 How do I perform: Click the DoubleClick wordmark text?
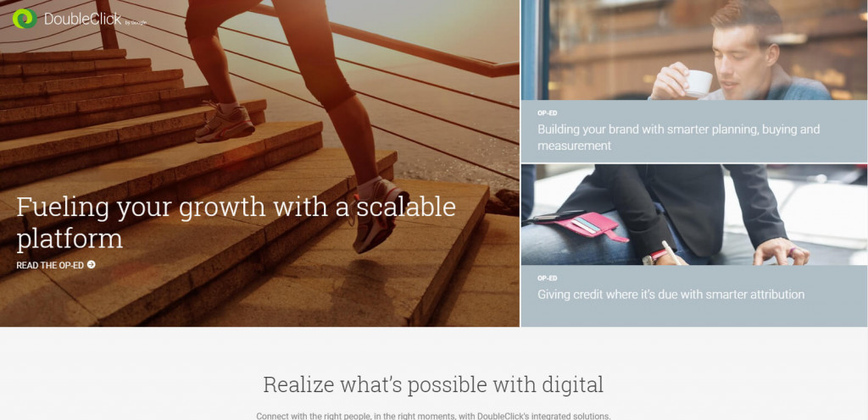coord(82,19)
